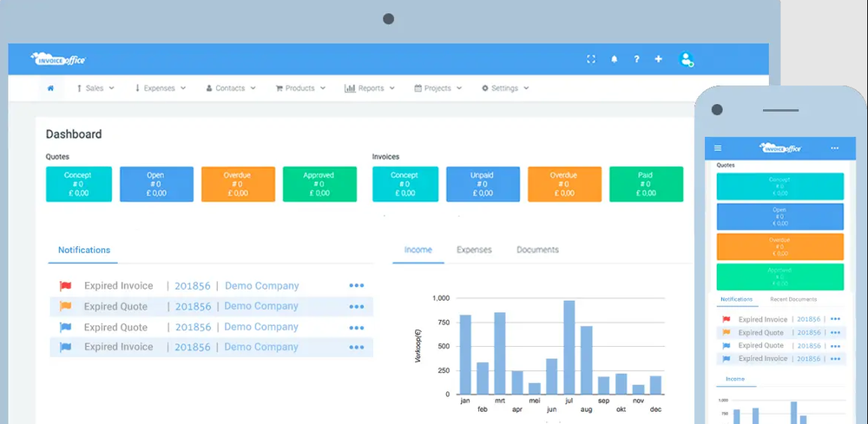Click red flag in phone notifications list
Viewport: 868px width, 424px height.
pyautogui.click(x=727, y=320)
